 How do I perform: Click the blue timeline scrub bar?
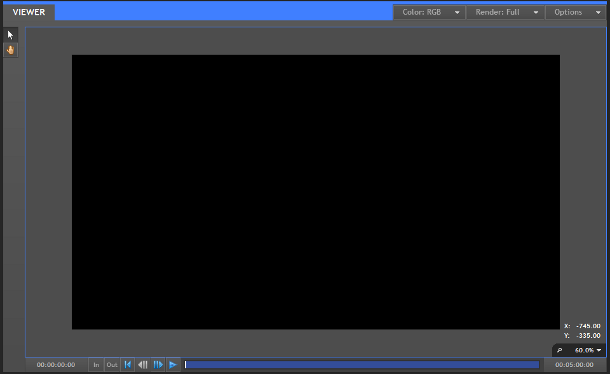pyautogui.click(x=362, y=365)
